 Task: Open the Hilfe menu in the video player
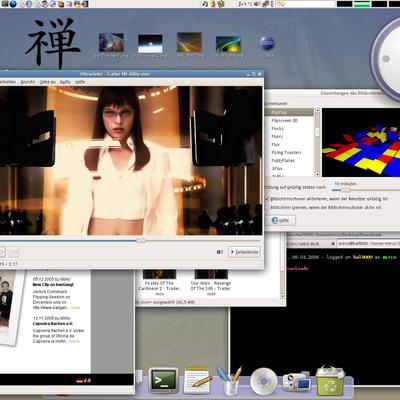click(x=80, y=82)
